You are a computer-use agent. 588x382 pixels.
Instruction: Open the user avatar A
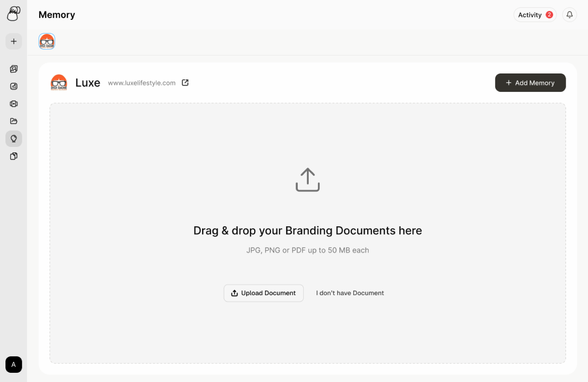click(x=14, y=364)
